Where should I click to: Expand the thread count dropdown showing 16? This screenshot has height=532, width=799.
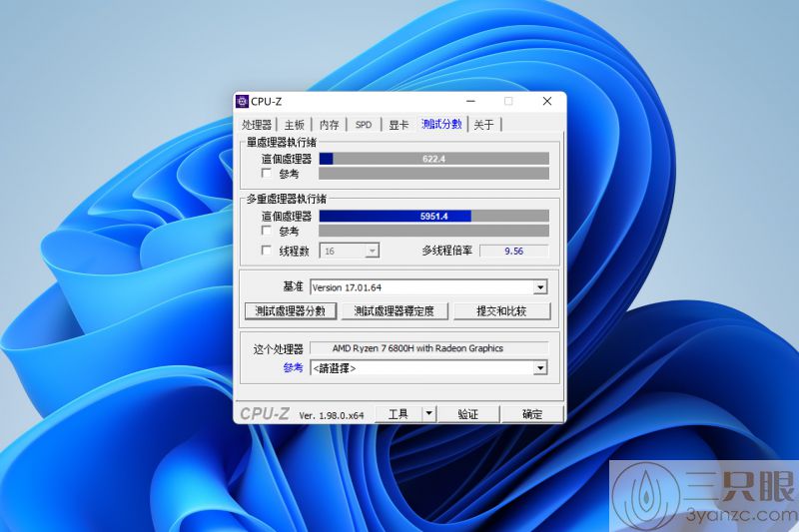click(x=373, y=251)
